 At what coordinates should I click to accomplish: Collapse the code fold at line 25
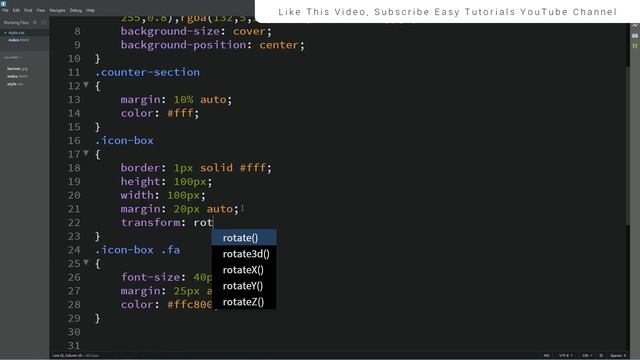pos(86,262)
